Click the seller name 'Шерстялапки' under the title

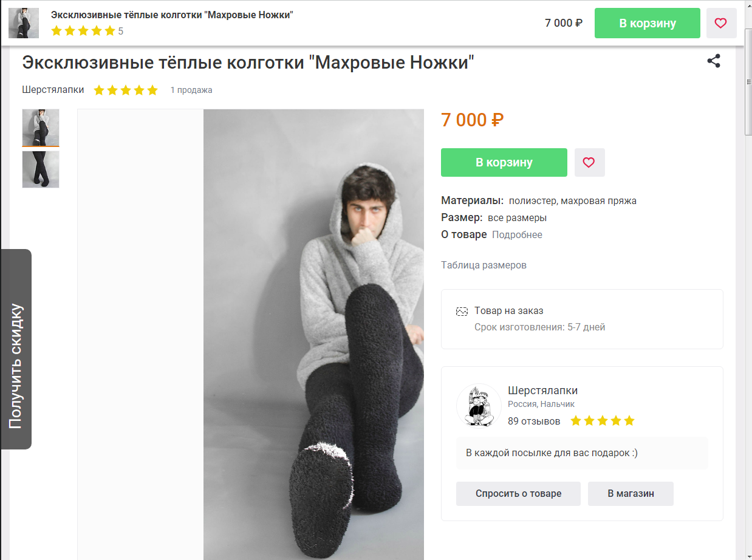(53, 90)
